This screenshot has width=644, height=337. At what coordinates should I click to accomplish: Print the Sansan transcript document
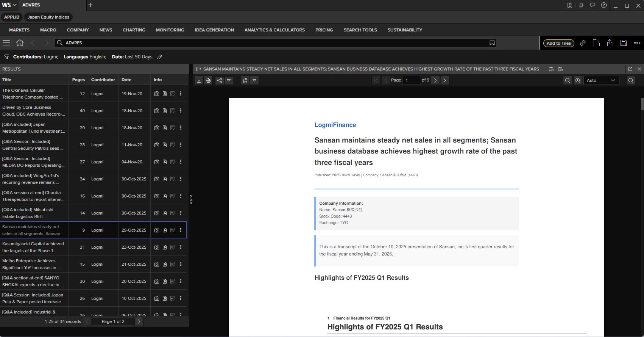208,80
